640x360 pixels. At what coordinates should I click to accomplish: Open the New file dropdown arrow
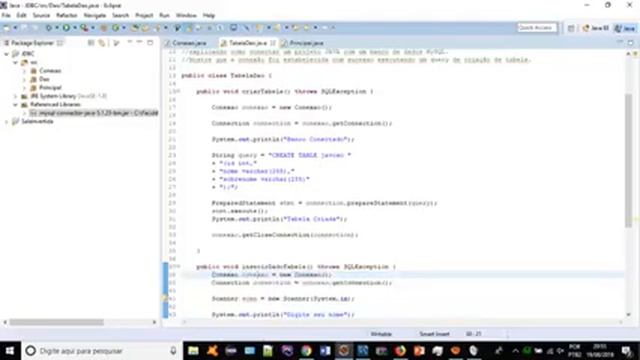[15, 28]
